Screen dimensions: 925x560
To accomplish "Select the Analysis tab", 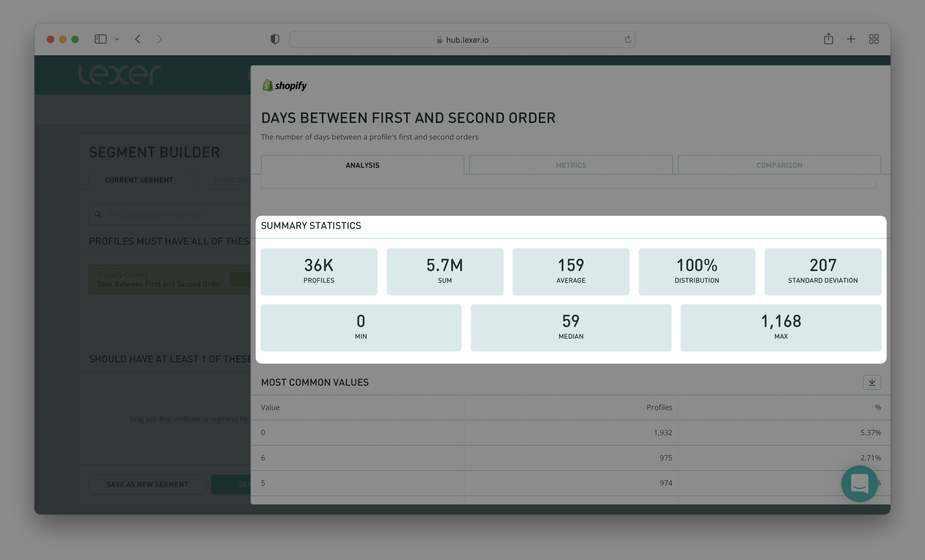I will (362, 165).
